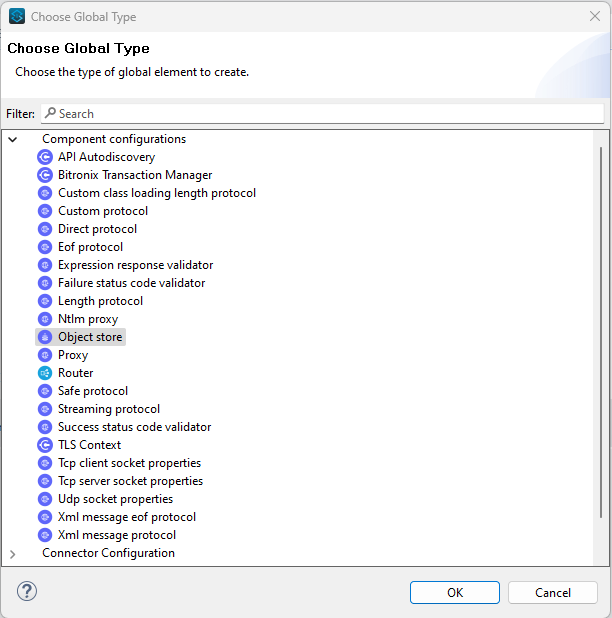Click the vertical scrollbar of the list
The width and height of the screenshot is (612, 618).
[601, 330]
